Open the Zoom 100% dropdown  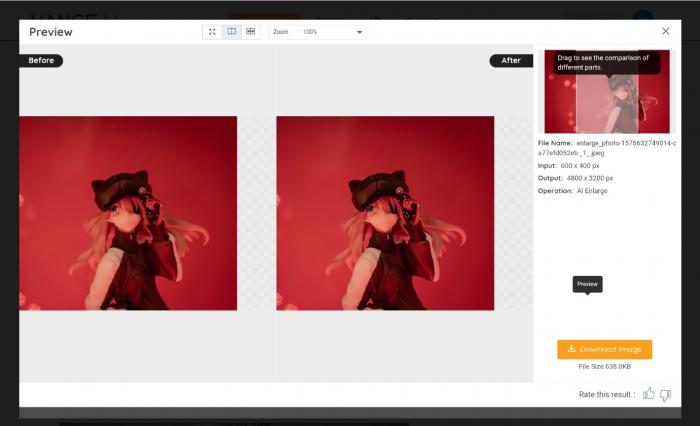pyautogui.click(x=317, y=32)
